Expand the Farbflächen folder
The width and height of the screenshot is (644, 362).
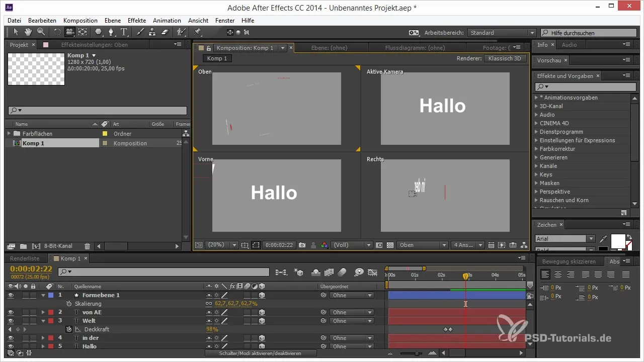(9, 134)
